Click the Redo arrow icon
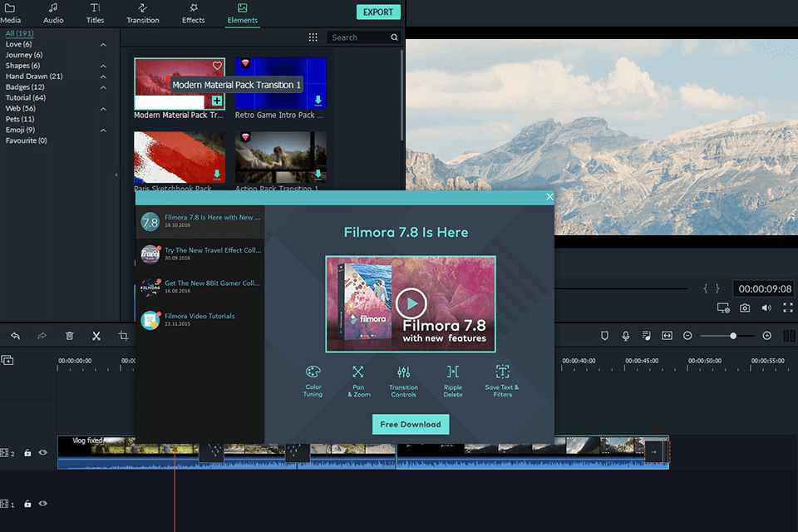This screenshot has width=798, height=532. tap(42, 336)
